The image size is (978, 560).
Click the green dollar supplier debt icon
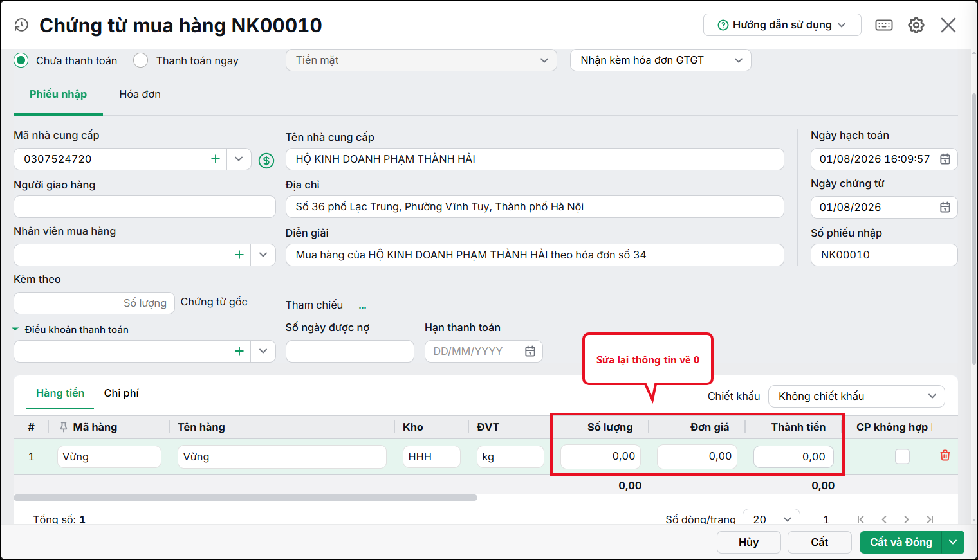[x=266, y=160]
